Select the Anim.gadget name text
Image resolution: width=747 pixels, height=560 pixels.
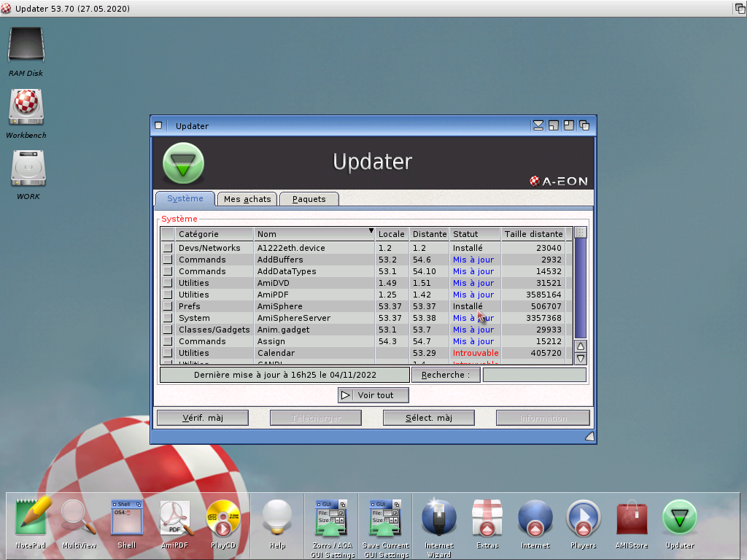(284, 330)
